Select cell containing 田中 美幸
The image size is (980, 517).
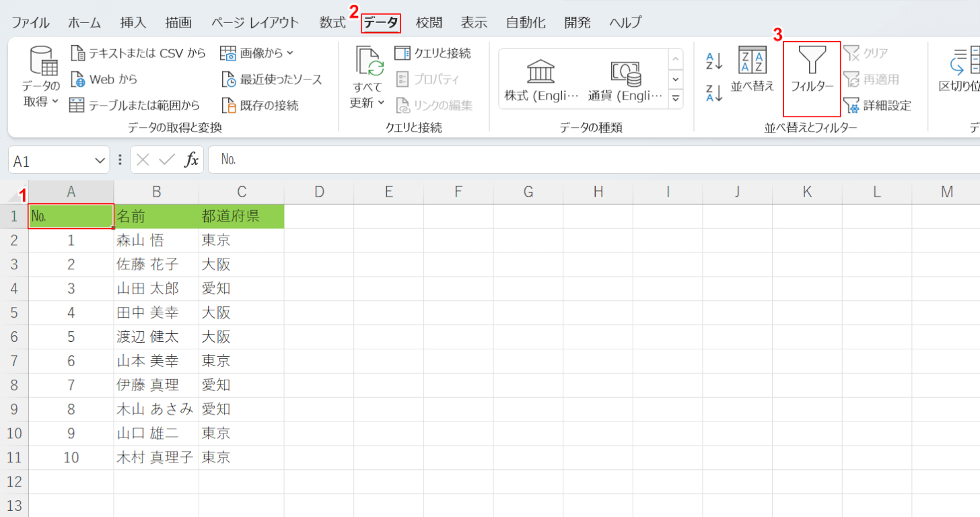156,312
